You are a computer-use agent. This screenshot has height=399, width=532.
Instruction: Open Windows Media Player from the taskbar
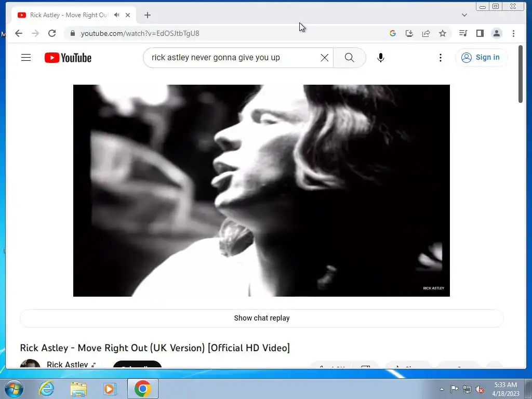point(110,389)
